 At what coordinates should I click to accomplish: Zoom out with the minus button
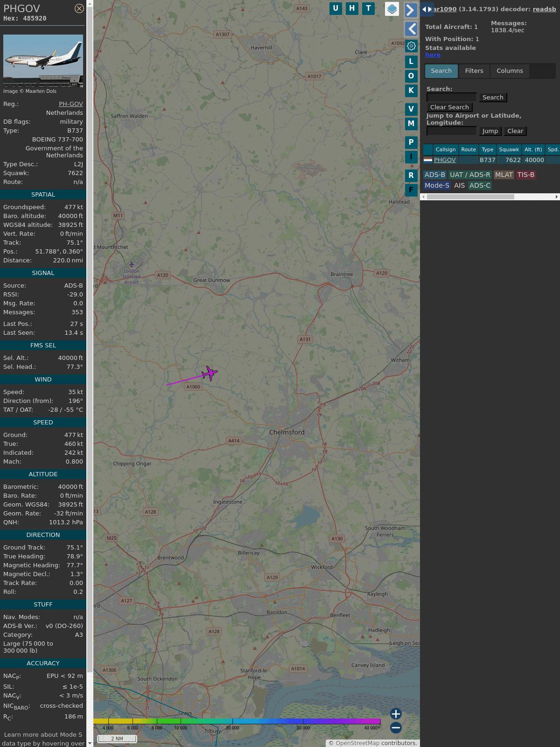click(x=396, y=728)
